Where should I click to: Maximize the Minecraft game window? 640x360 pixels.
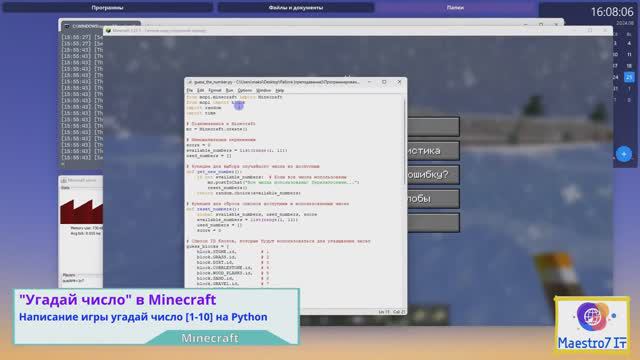[590, 30]
